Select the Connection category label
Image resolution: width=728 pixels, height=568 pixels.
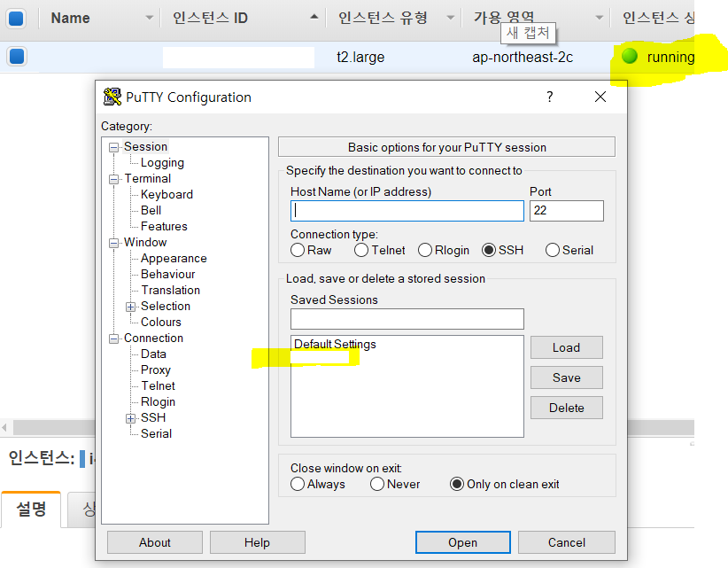click(153, 338)
